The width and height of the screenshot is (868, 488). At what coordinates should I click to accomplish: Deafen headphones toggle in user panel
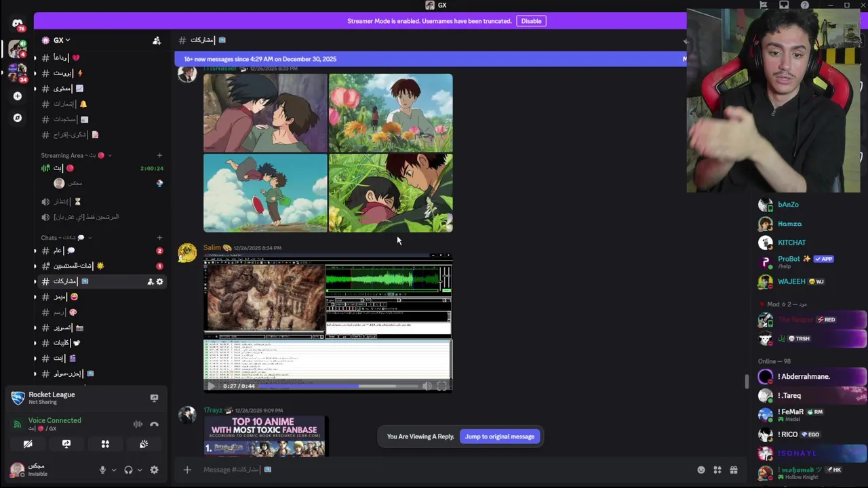click(128, 470)
